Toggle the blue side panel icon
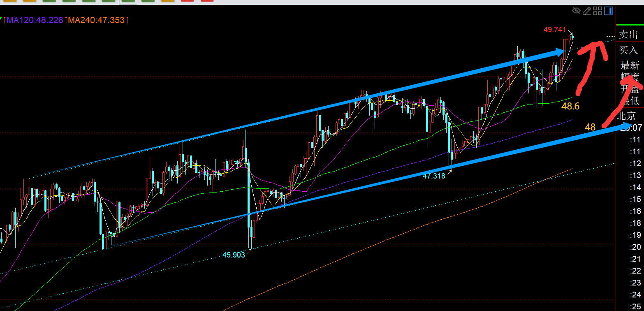The height and width of the screenshot is (311, 644). click(609, 11)
